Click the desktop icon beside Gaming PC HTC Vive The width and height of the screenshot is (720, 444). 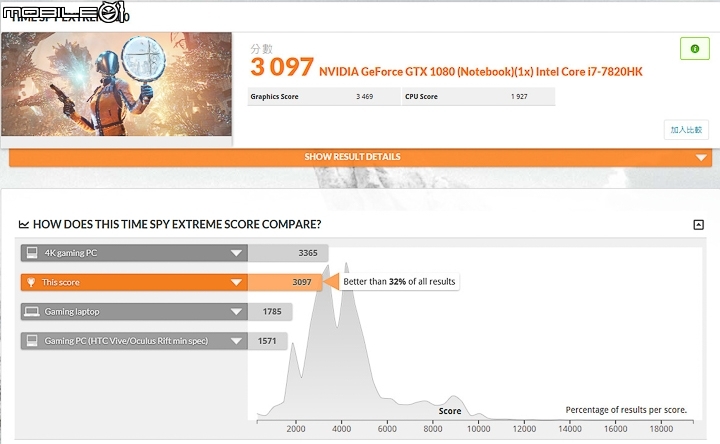(x=32, y=341)
